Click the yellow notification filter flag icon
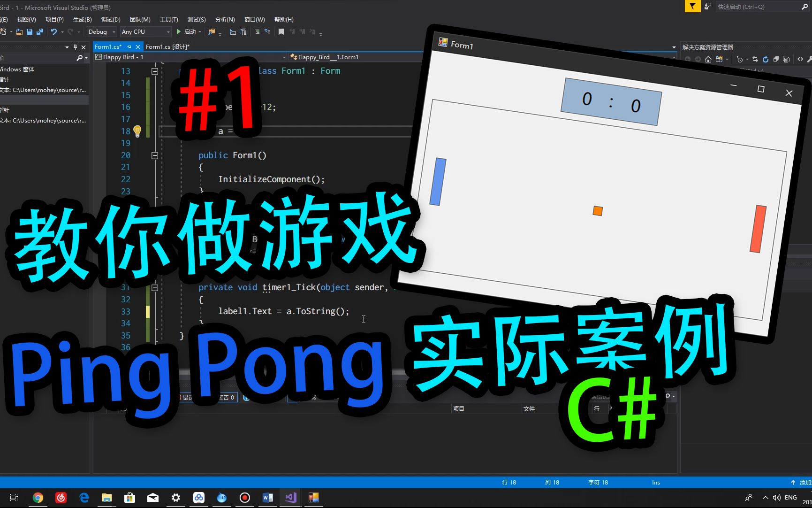The width and height of the screenshot is (812, 508). tap(692, 6)
